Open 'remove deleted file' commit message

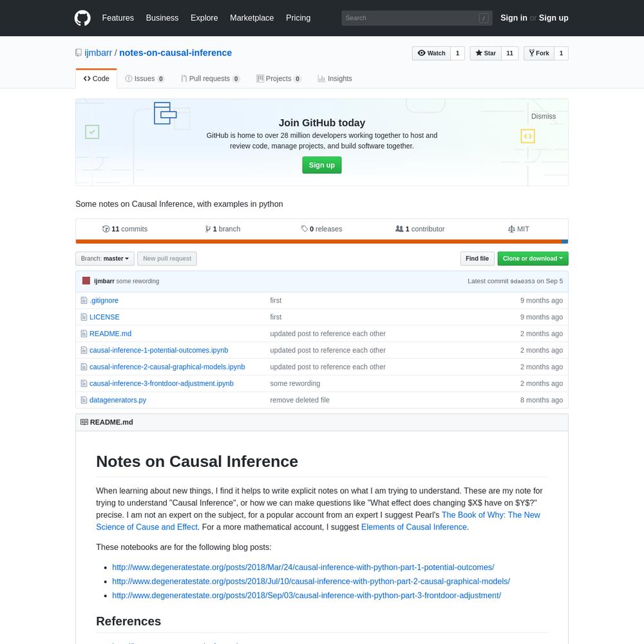coord(300,400)
